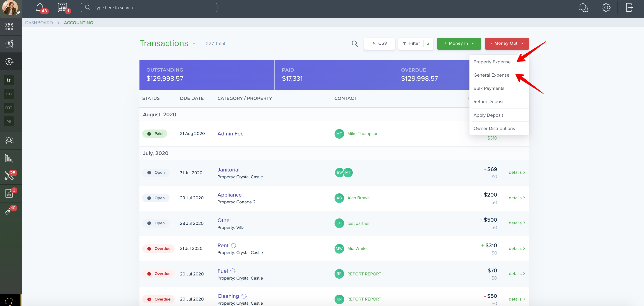This screenshot has width=644, height=306.
Task: Open Mike Thompson contact link
Action: (363, 134)
